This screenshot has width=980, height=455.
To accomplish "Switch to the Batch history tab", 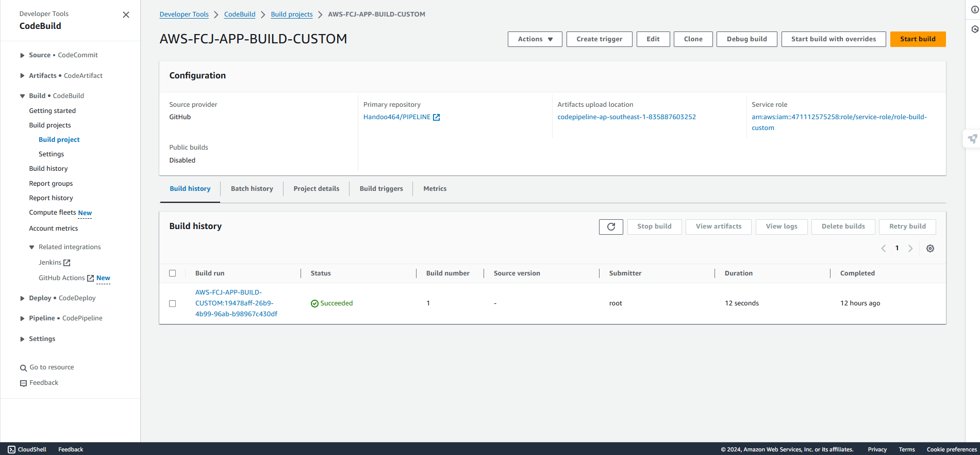I will (252, 189).
